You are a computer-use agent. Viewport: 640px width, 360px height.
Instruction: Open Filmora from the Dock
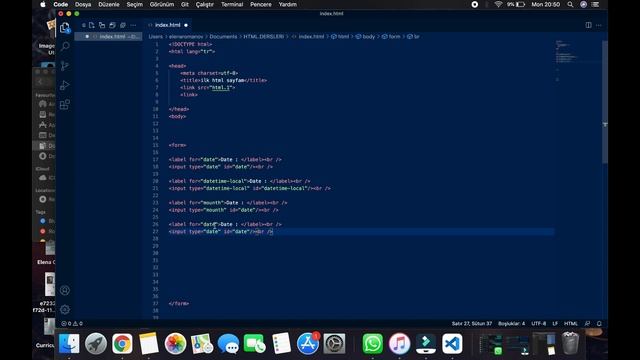(426, 343)
